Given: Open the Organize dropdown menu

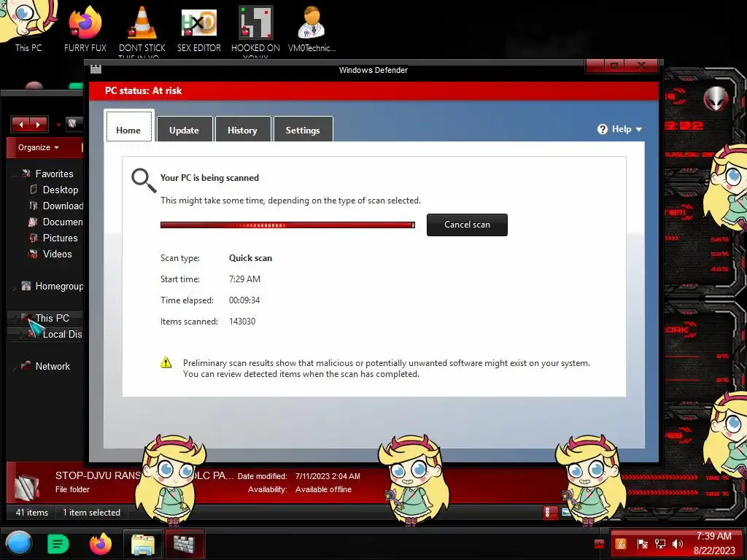Looking at the screenshot, I should click(x=39, y=147).
